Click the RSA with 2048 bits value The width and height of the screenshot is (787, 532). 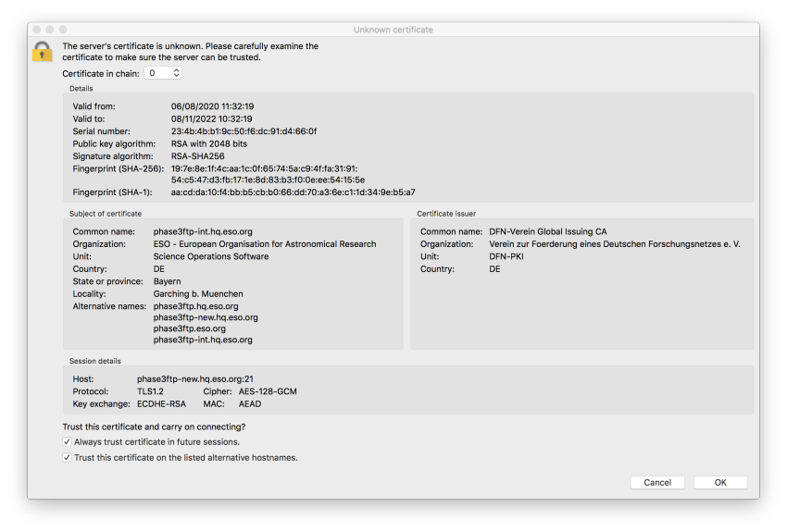(x=209, y=144)
